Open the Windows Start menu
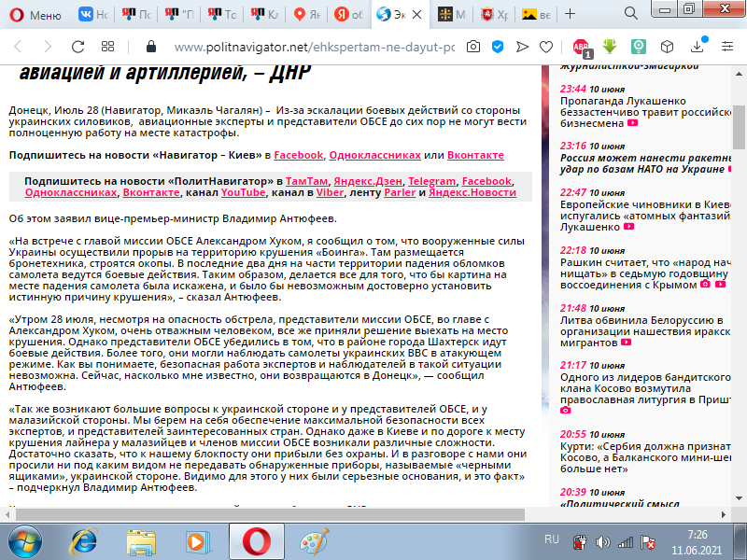The height and width of the screenshot is (560, 747). [x=25, y=542]
